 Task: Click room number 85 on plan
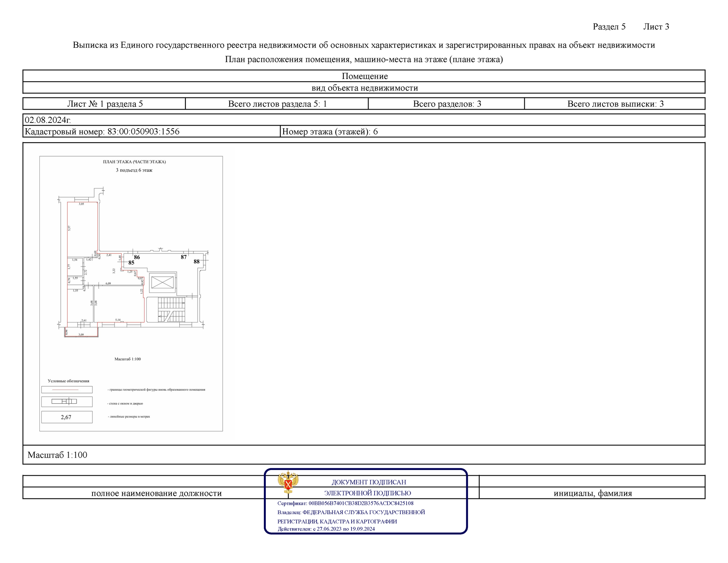[131, 263]
